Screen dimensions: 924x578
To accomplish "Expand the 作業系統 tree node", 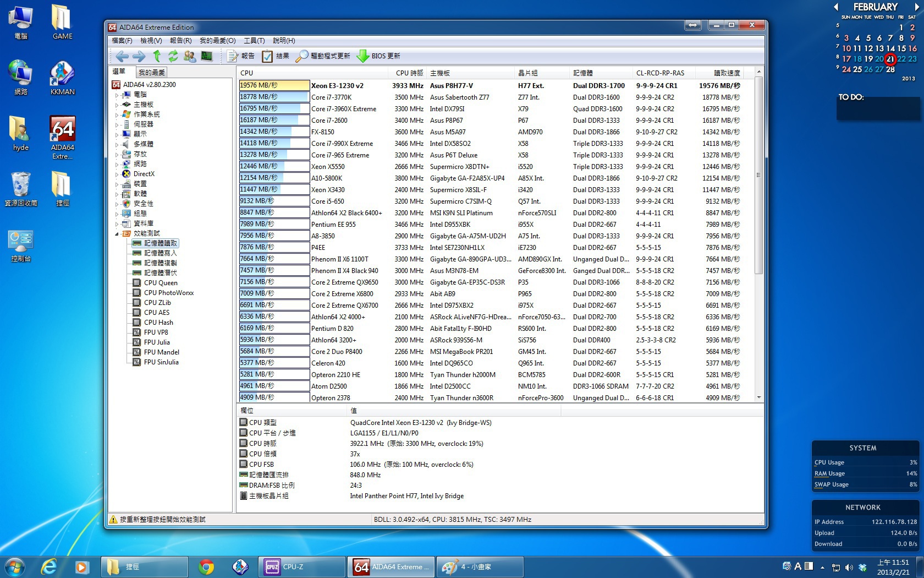I will tap(117, 114).
